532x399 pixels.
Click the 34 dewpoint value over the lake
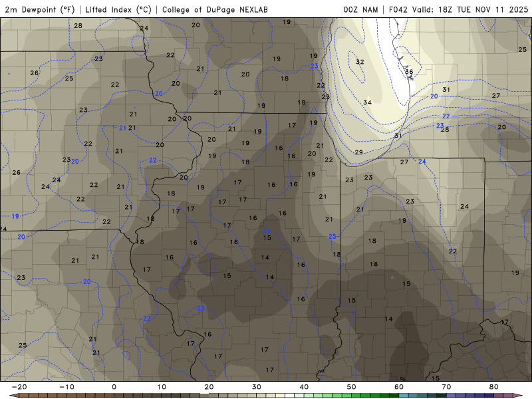(x=367, y=102)
